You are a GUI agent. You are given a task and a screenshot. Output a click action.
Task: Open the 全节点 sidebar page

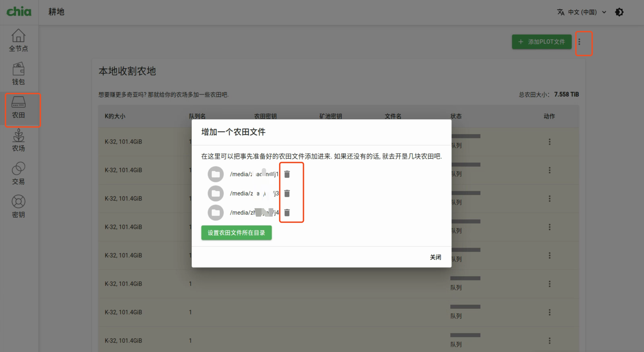18,41
